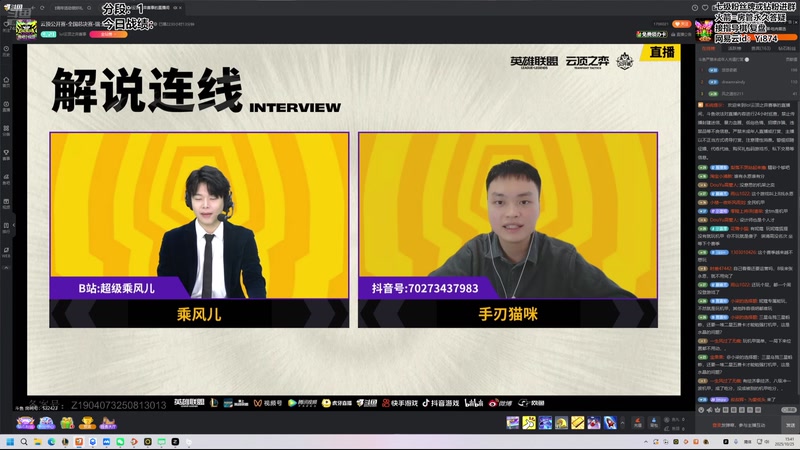Image resolution: width=800 pixels, height=450 pixels.
Task: Open the 背包 backpack button
Action: [654, 422]
